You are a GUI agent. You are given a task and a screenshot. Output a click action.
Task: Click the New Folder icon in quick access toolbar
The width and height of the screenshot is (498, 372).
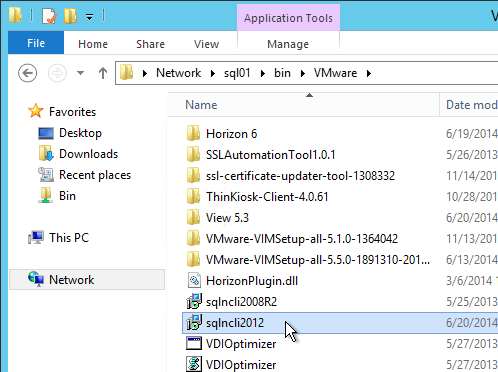pos(70,16)
